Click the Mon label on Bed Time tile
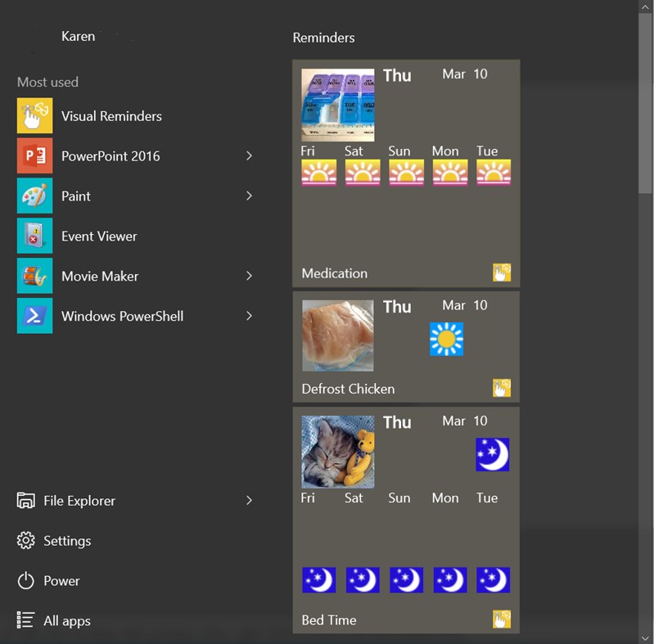 click(445, 498)
